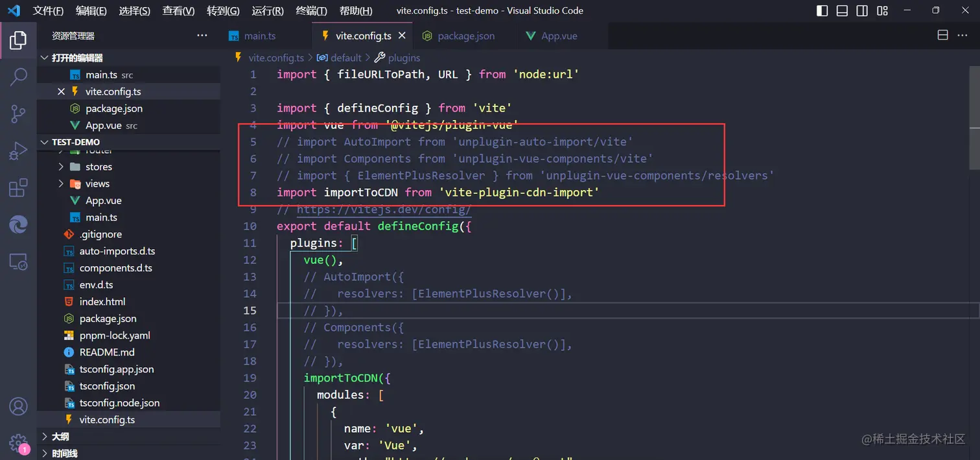
Task: Open the Remote Explorer icon
Action: click(18, 261)
